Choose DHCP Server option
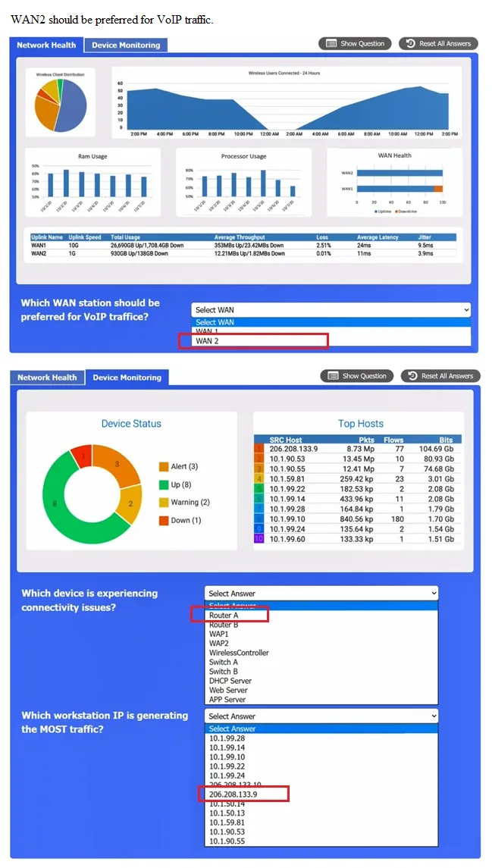The image size is (492, 868). click(x=321, y=681)
